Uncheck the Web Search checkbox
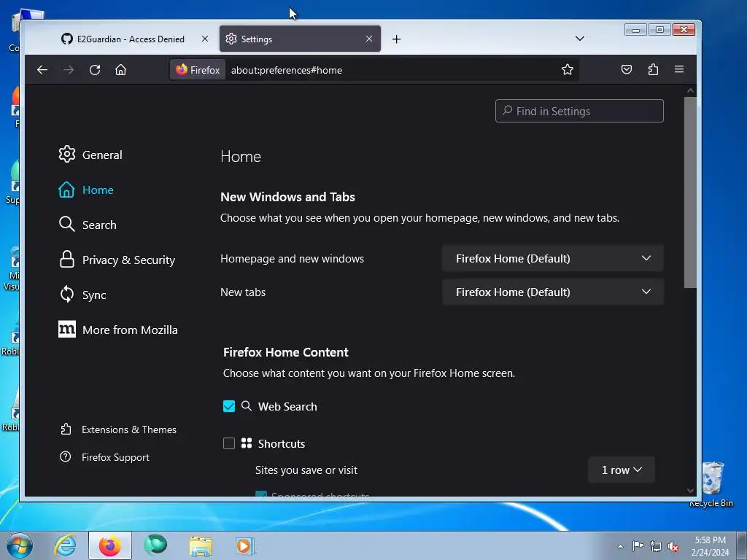Viewport: 747px width, 560px height. (x=229, y=406)
